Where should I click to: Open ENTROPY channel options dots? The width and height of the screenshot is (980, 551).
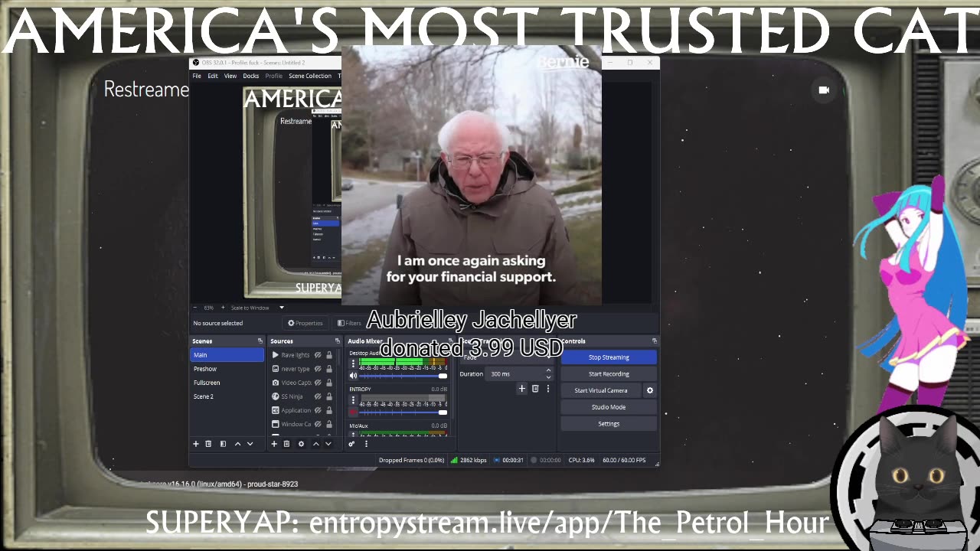[x=353, y=399]
